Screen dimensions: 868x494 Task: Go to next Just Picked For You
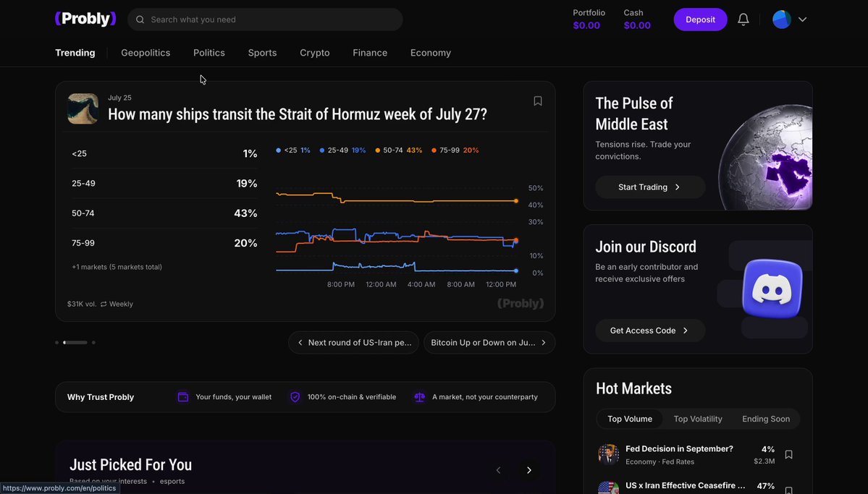(528, 470)
